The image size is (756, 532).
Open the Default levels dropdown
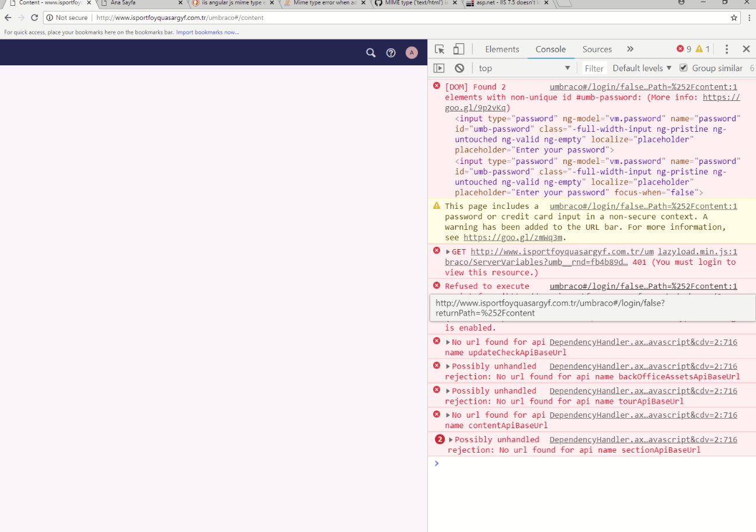[642, 68]
